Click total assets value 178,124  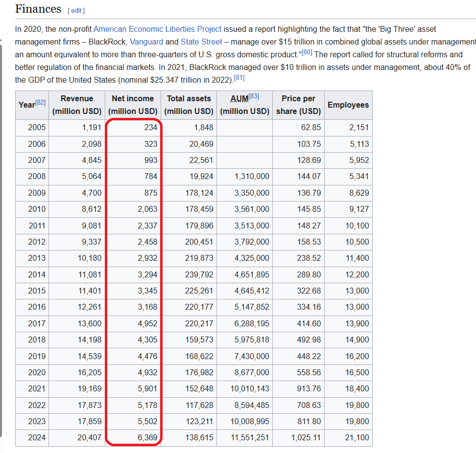click(x=199, y=193)
